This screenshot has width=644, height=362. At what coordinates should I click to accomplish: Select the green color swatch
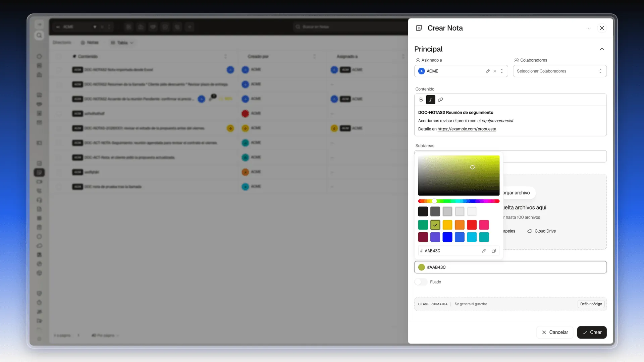tap(423, 225)
